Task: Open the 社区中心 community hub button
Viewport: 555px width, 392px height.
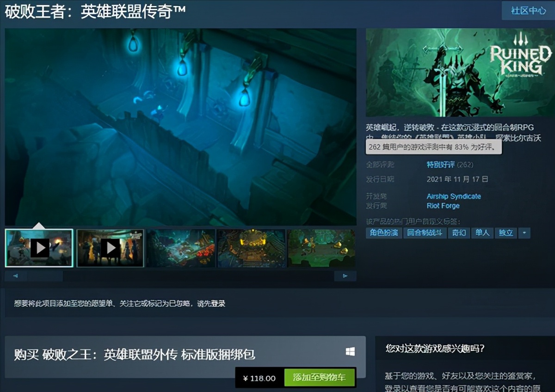Action: (x=528, y=10)
